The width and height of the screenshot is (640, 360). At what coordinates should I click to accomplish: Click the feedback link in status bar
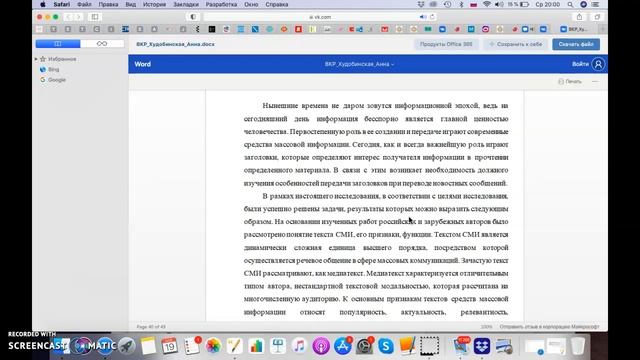(x=549, y=327)
